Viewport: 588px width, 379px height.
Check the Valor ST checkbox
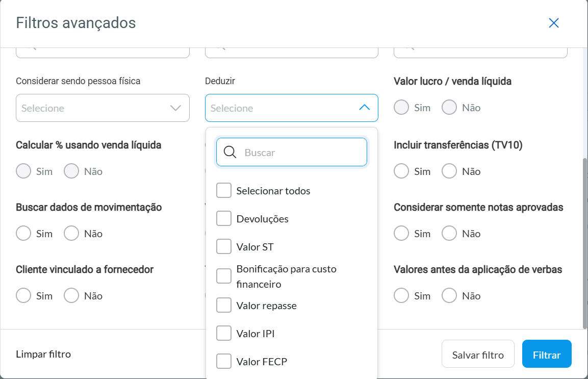(x=223, y=246)
